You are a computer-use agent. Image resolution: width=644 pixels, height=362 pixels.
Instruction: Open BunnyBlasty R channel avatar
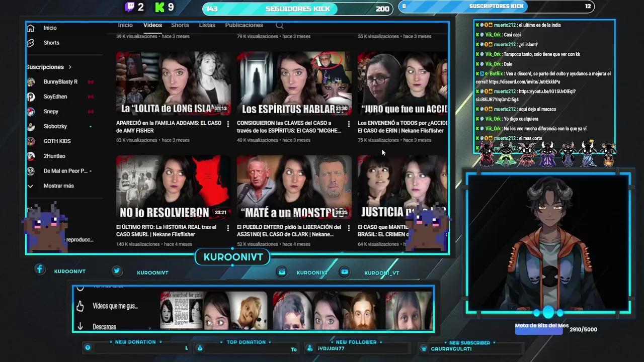click(31, 81)
